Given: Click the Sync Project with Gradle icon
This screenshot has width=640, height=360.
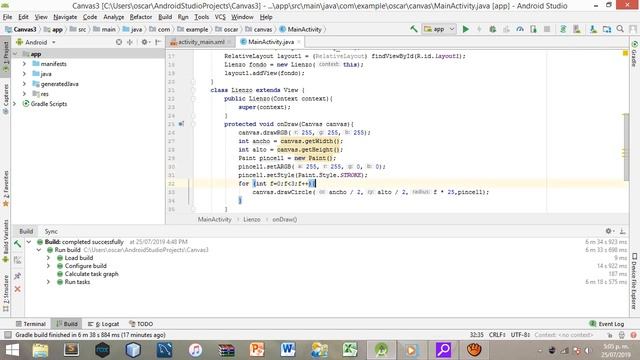Looking at the screenshot, I should click(563, 29).
